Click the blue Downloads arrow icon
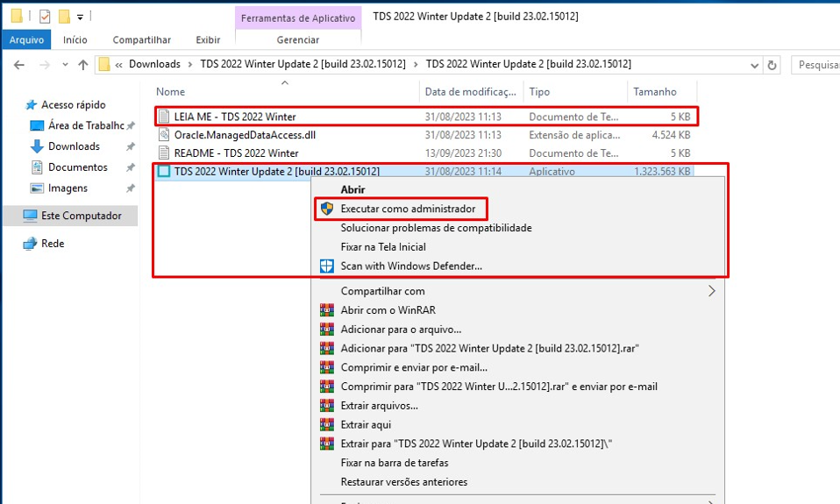840x504 pixels. 37,146
